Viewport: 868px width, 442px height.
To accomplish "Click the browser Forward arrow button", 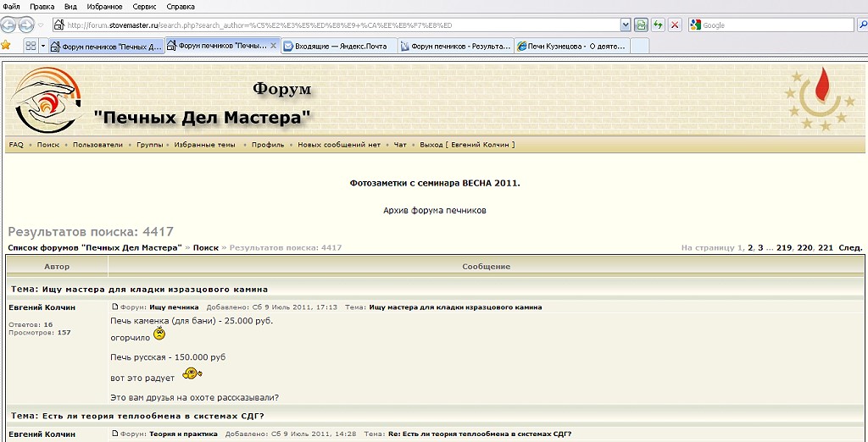I will click(27, 25).
